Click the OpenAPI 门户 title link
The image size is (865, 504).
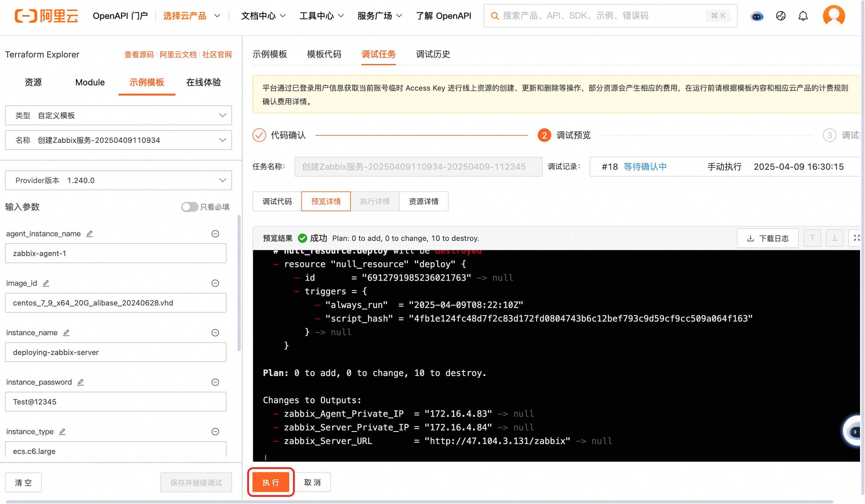click(x=120, y=16)
